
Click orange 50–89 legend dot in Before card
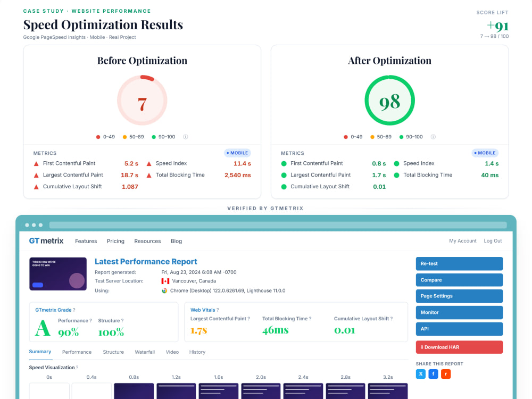click(x=124, y=137)
